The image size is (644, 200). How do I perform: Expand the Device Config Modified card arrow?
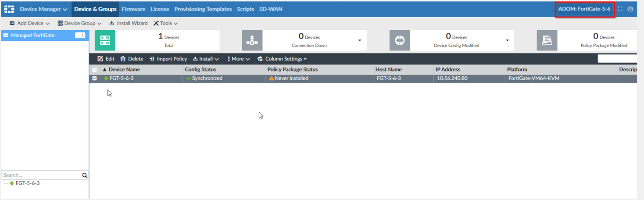pos(507,40)
